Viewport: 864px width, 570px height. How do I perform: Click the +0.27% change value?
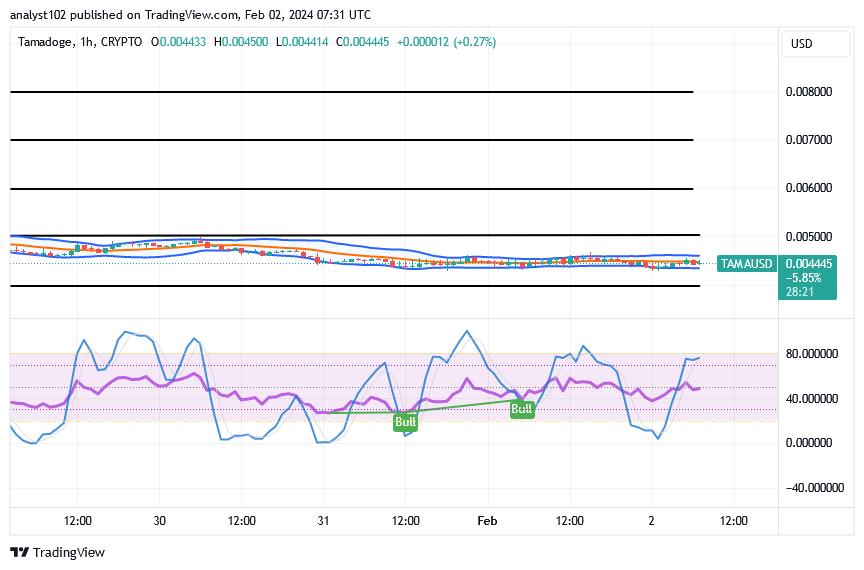474,42
